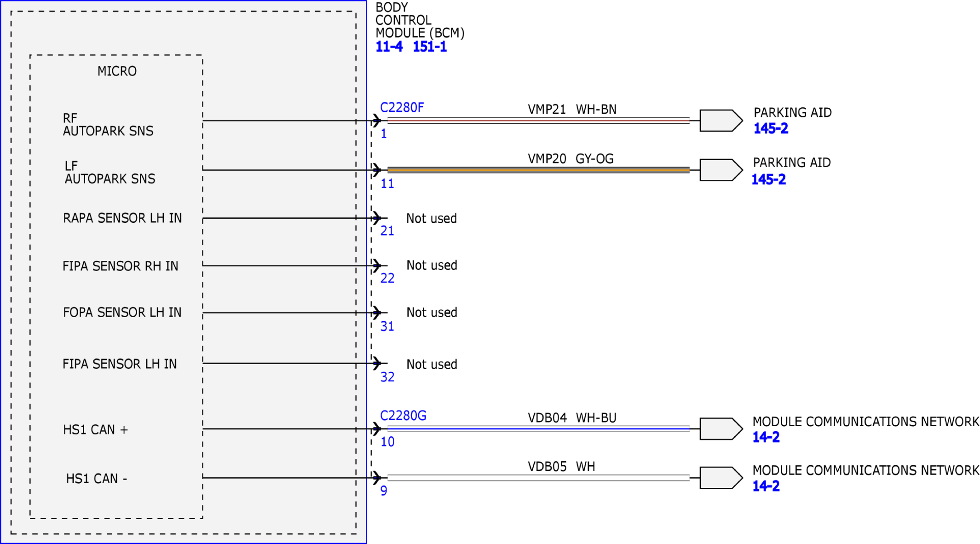Click the orange-gray VMP20 wire line
The height and width of the screenshot is (544, 980).
click(538, 170)
